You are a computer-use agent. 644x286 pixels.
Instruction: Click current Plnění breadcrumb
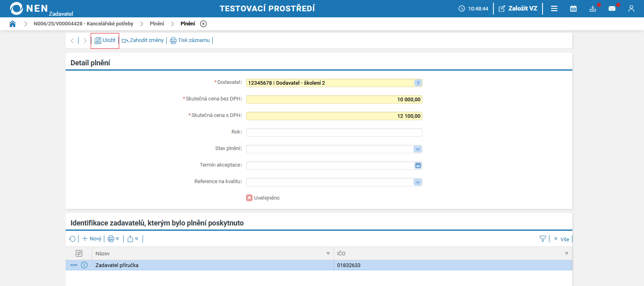pyautogui.click(x=188, y=24)
